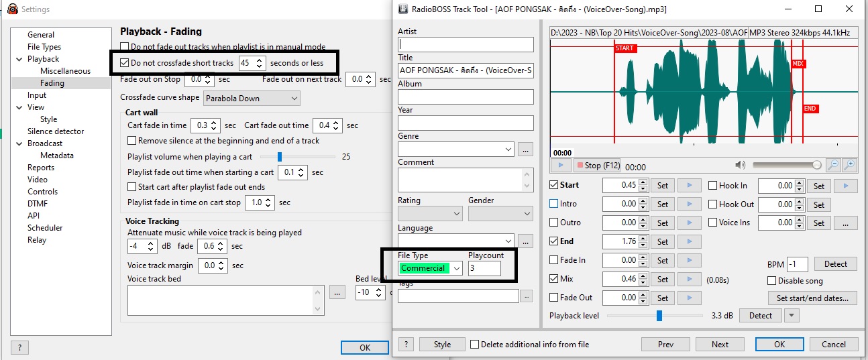Open Track Tool help question-mark button
This screenshot has height=360, width=868.
tap(405, 345)
